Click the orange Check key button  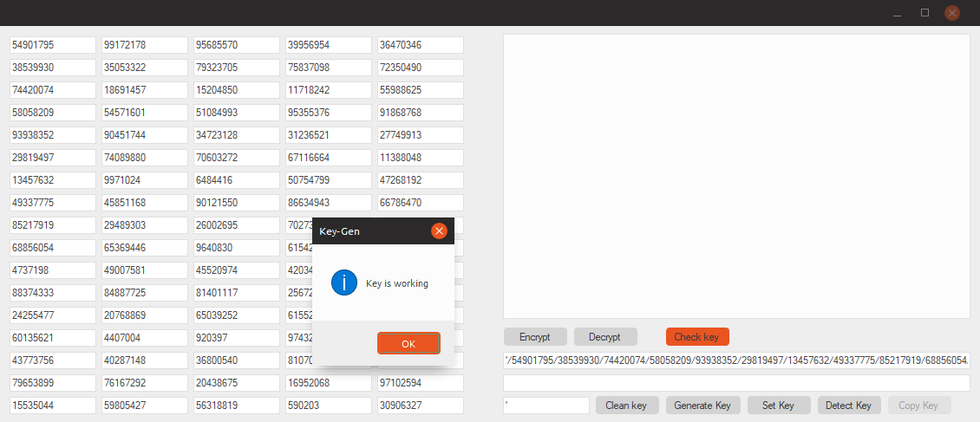click(697, 336)
